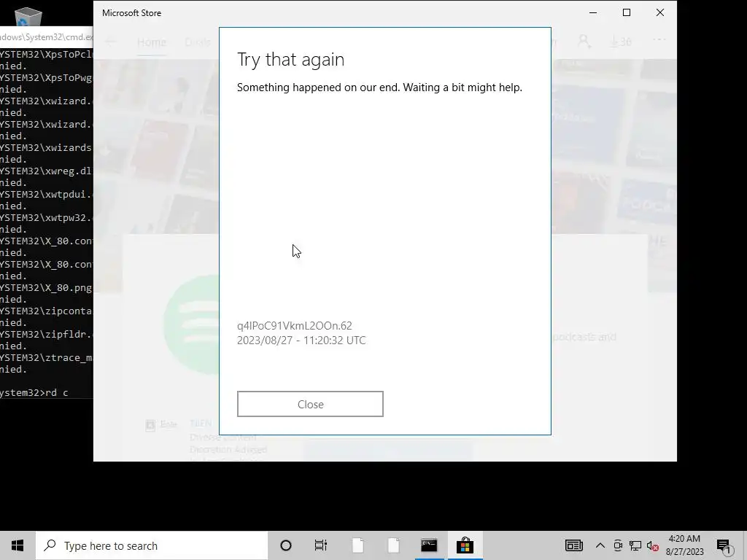
Task: Click the 'Try that again' heading
Action: (290, 60)
